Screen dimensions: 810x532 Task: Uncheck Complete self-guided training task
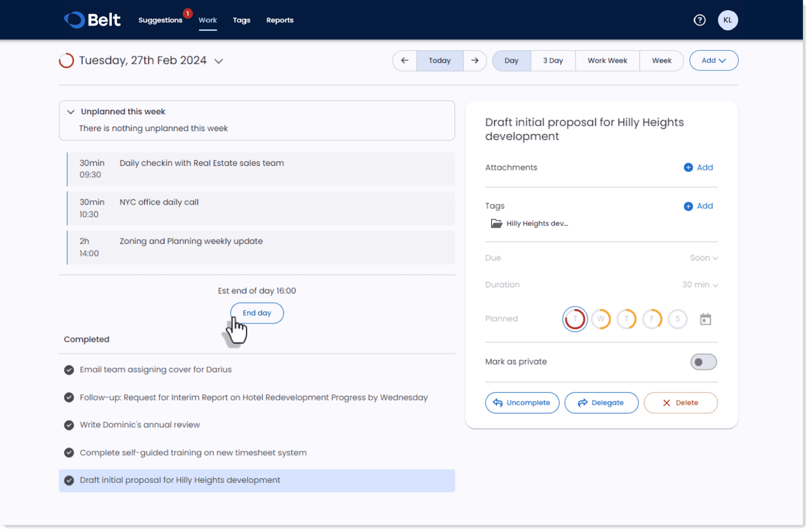point(69,453)
